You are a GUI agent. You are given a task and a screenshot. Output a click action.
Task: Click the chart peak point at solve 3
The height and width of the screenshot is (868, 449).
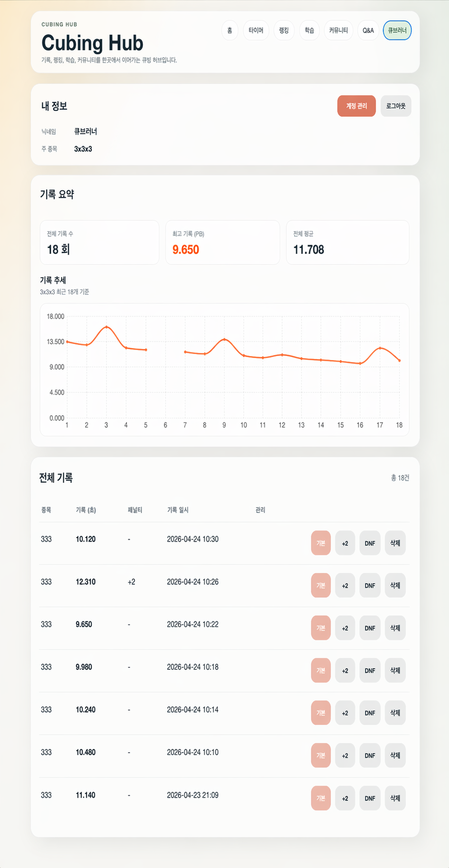(107, 327)
